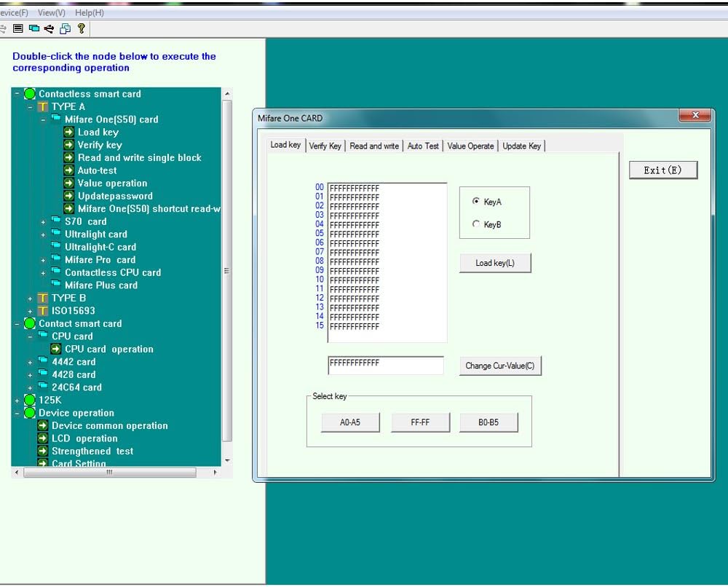The height and width of the screenshot is (587, 728).
Task: Expand the Mifare Pro card node
Action: point(43,261)
